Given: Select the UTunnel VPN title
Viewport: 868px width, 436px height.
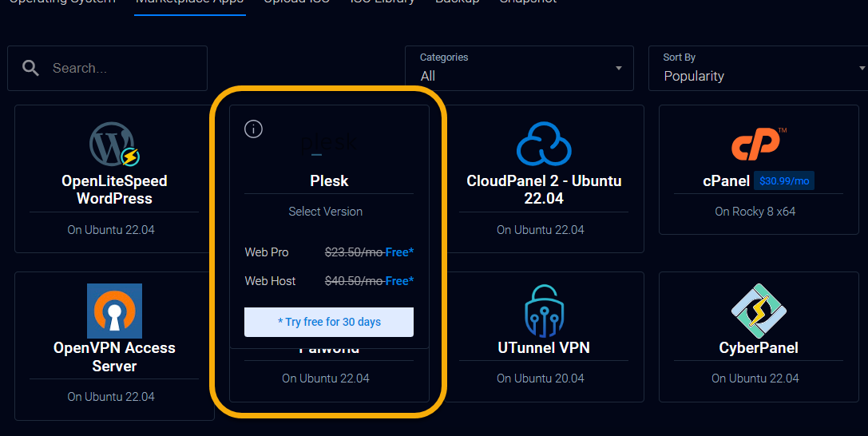Looking at the screenshot, I should (544, 348).
